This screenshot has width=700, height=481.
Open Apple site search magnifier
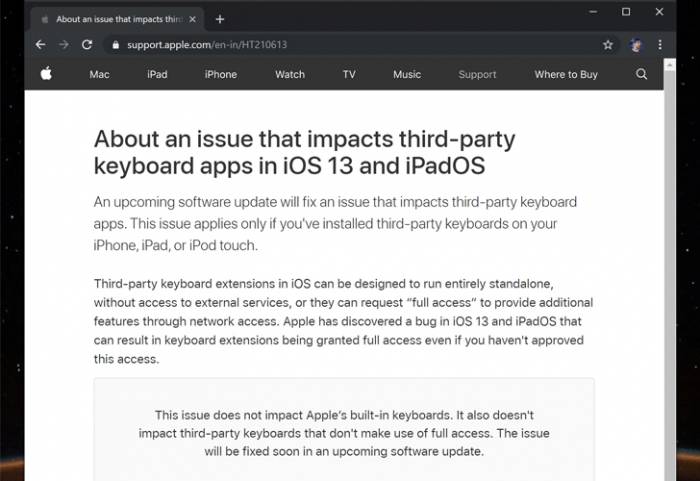(x=642, y=74)
